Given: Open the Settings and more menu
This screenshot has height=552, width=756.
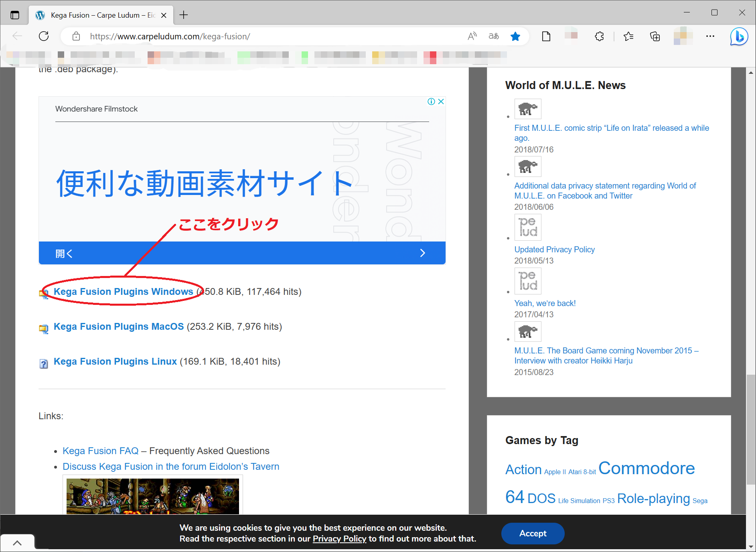Looking at the screenshot, I should (710, 36).
